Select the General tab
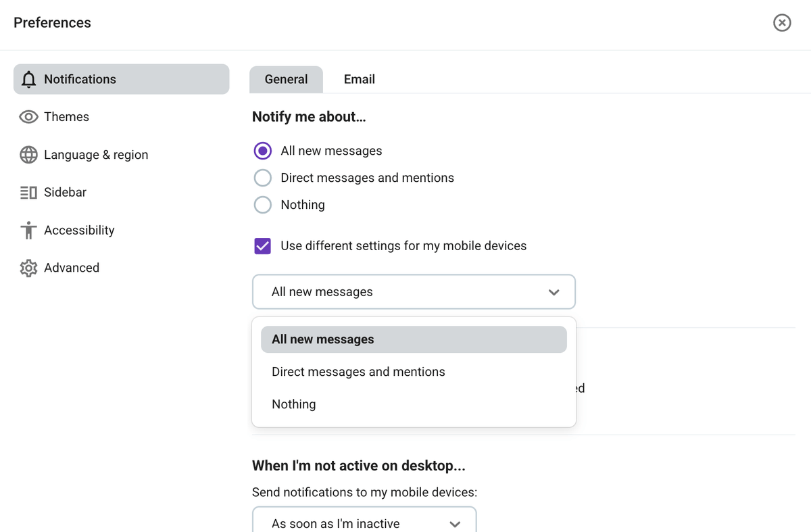Screen dimensions: 811x532 tap(286, 79)
